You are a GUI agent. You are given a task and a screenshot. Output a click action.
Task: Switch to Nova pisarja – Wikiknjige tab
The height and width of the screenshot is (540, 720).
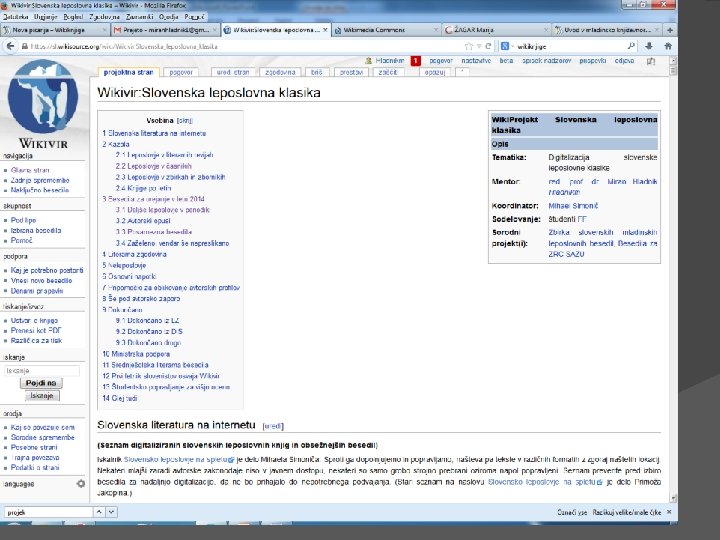(x=54, y=30)
